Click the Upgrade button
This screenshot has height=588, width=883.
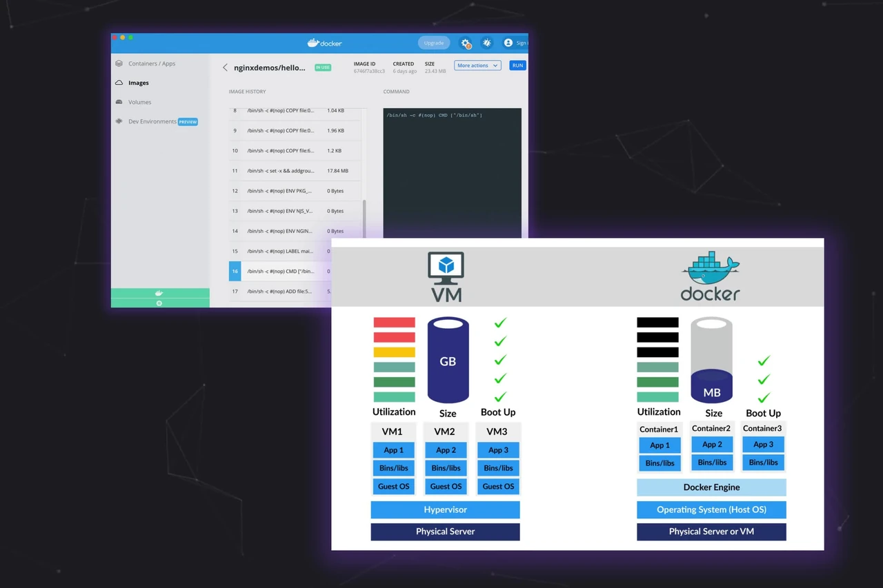[x=434, y=43]
